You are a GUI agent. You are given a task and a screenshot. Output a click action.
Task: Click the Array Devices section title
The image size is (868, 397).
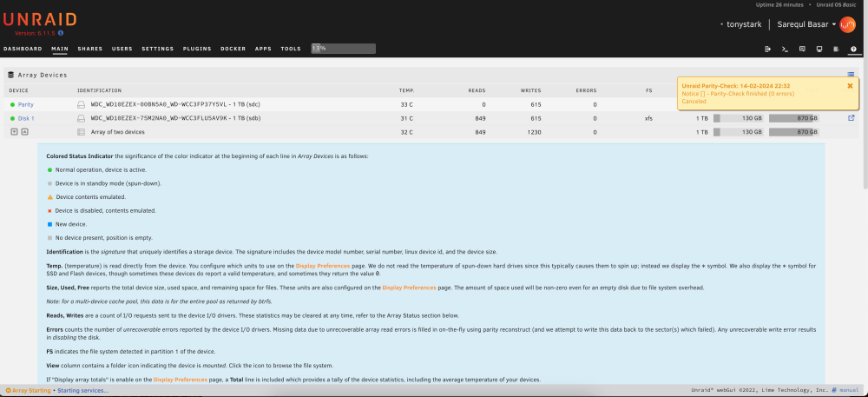[x=42, y=75]
